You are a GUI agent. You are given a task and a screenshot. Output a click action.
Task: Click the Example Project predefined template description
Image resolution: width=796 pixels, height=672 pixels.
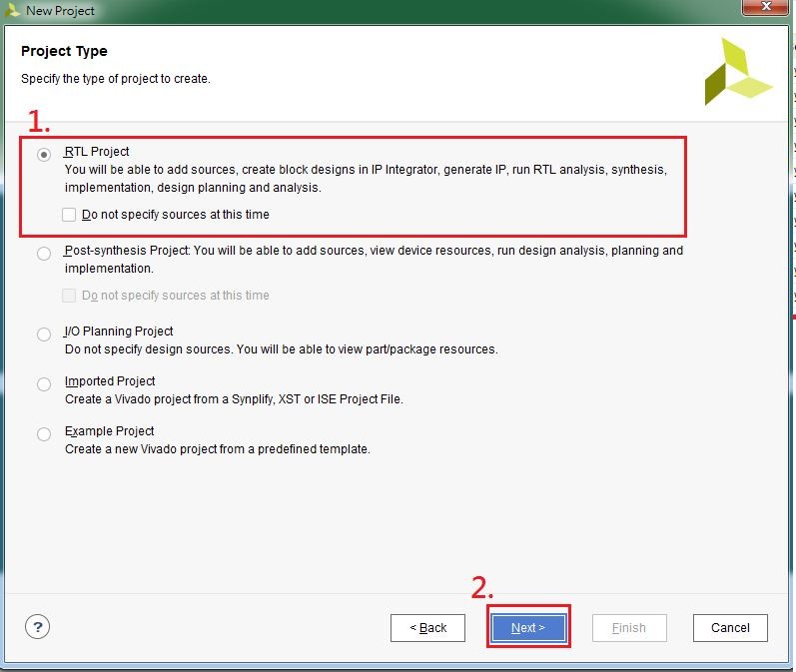(218, 449)
